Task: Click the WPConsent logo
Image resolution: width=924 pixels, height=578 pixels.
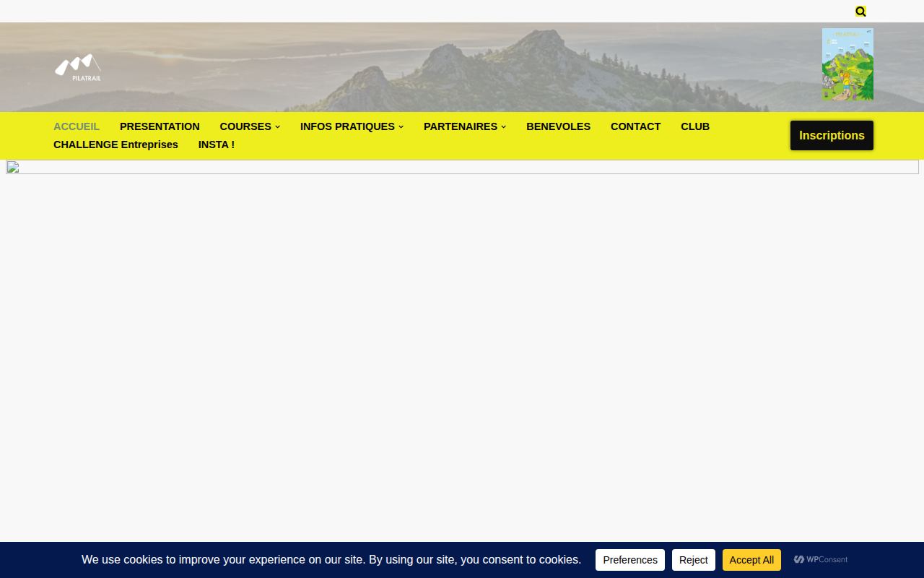Action: [821, 559]
